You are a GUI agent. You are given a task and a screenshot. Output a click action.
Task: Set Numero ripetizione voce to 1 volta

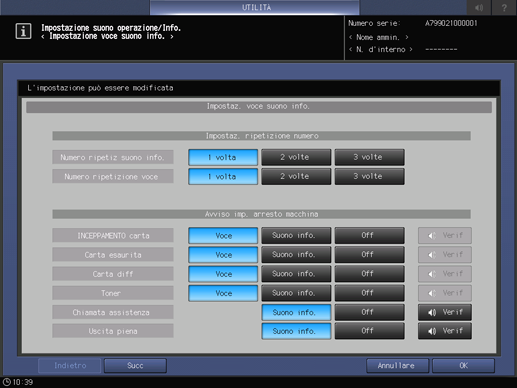(223, 176)
